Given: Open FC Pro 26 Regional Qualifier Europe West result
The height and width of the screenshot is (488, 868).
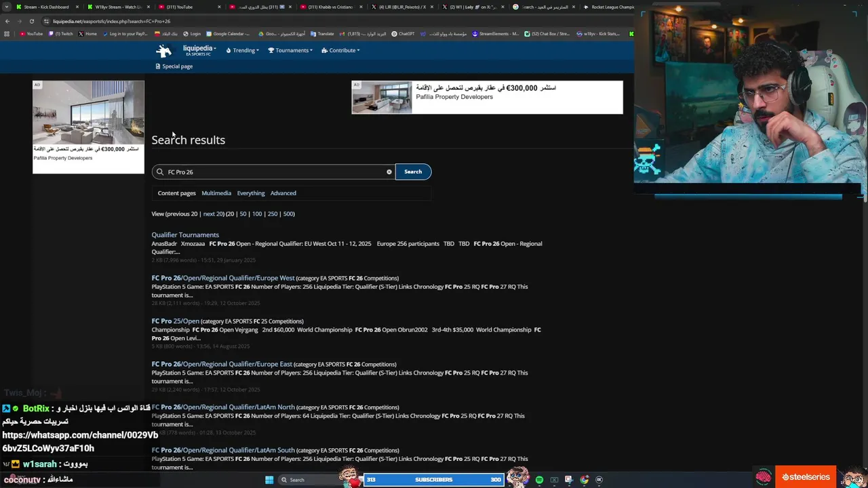Looking at the screenshot, I should click(223, 278).
